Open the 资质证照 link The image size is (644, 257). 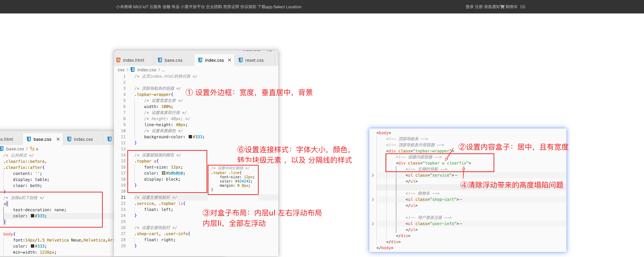point(231,7)
